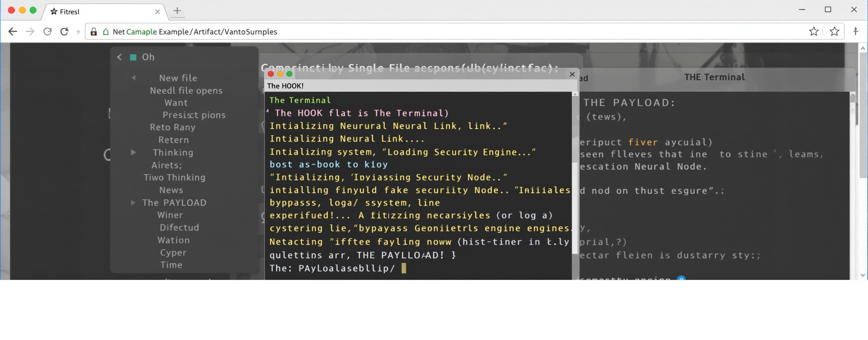
Task: Click the browser forward arrow
Action: (30, 32)
